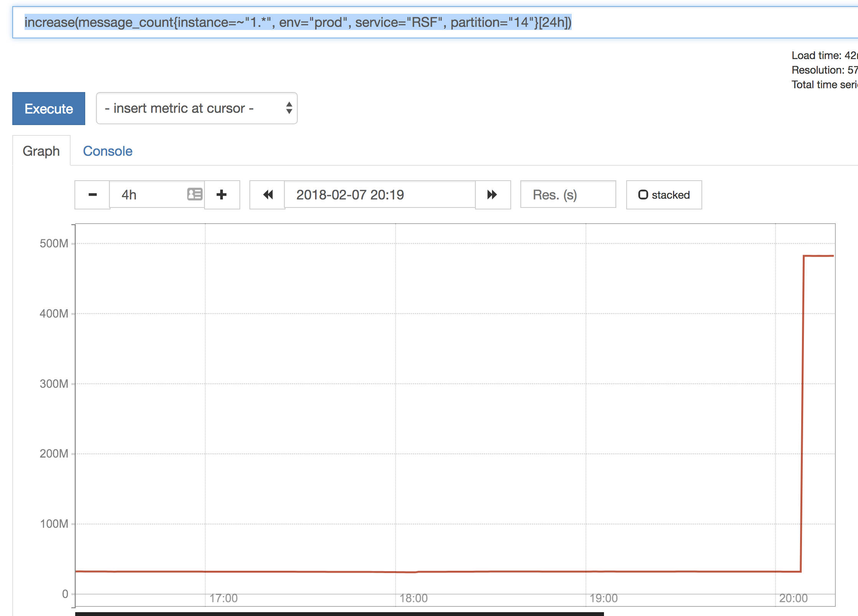Click the dark horizontal bar below the graph
This screenshot has height=616, width=858.
tap(339, 614)
